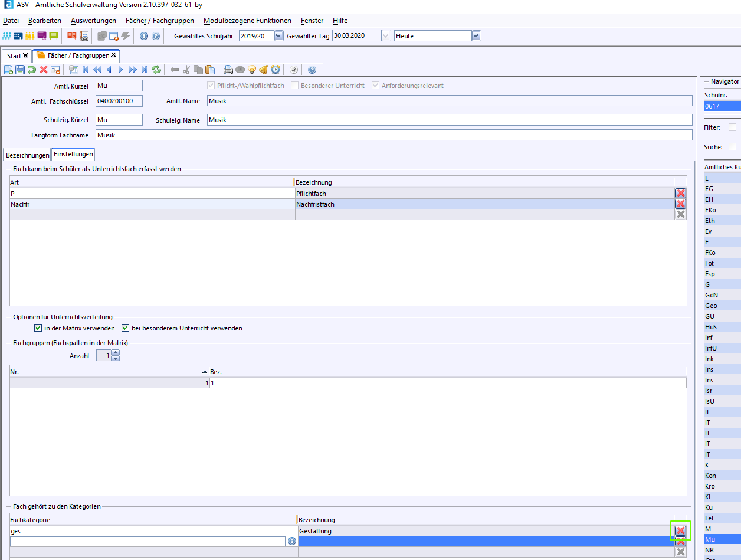741x560 pixels.
Task: Click the scissors cut icon
Action: (x=186, y=70)
